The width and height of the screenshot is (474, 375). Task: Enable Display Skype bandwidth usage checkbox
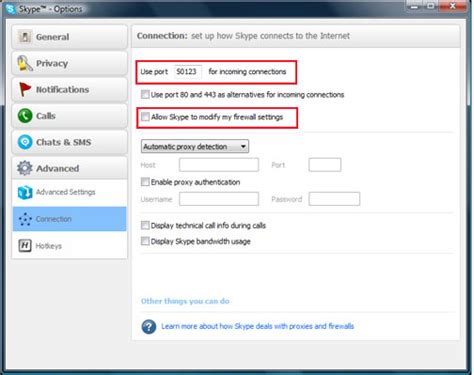pos(145,241)
